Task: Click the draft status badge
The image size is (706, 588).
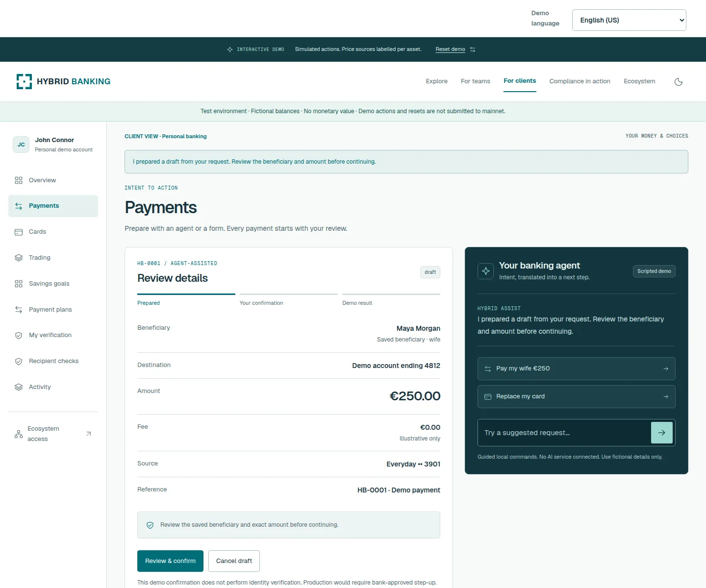Action: point(430,272)
